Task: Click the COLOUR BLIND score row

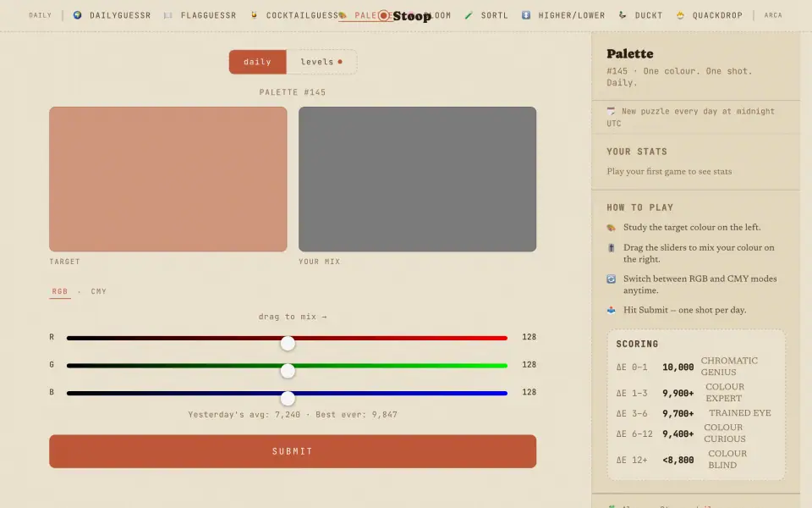Action: (x=695, y=459)
